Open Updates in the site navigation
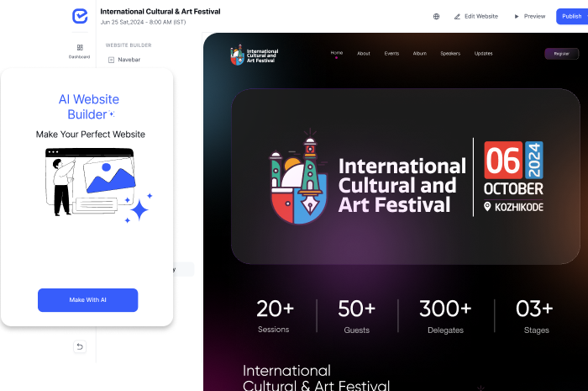 click(483, 54)
